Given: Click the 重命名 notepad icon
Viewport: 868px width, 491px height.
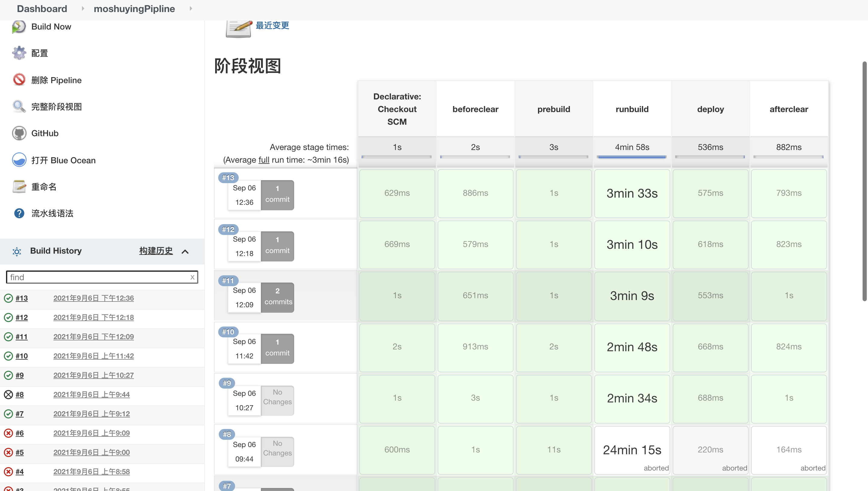Looking at the screenshot, I should click(19, 186).
